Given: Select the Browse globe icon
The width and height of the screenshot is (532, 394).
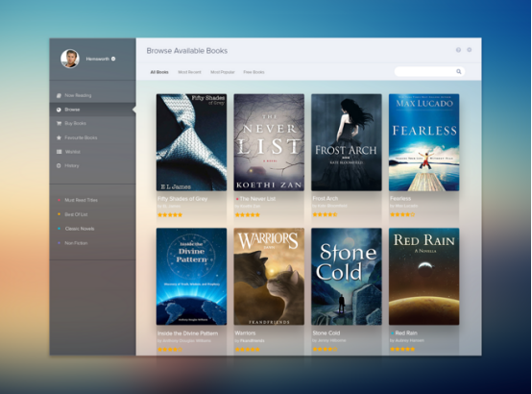Looking at the screenshot, I should [x=59, y=110].
